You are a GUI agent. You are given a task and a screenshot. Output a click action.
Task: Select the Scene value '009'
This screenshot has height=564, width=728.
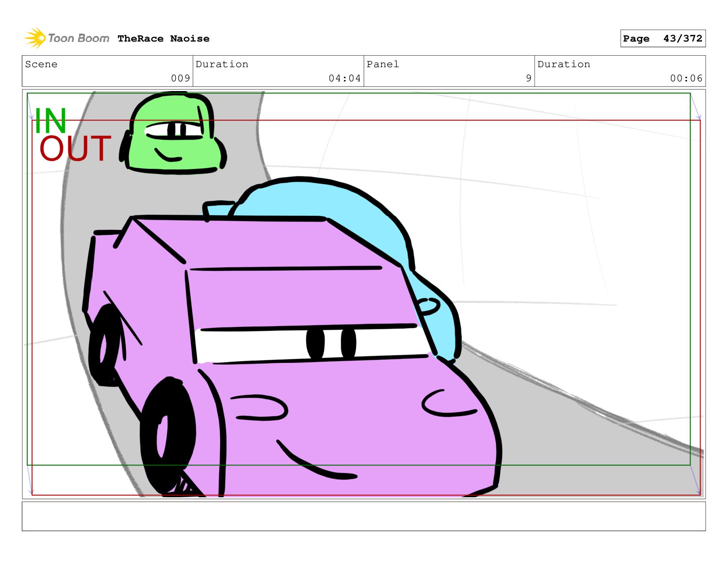point(181,78)
